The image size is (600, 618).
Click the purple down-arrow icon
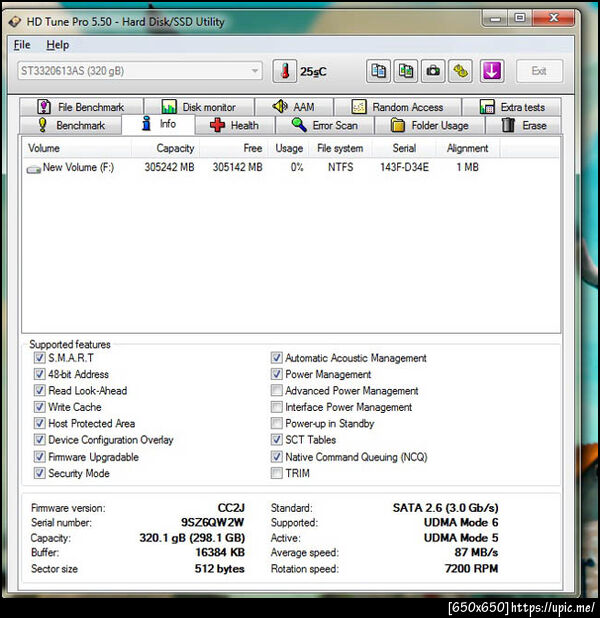pos(492,71)
